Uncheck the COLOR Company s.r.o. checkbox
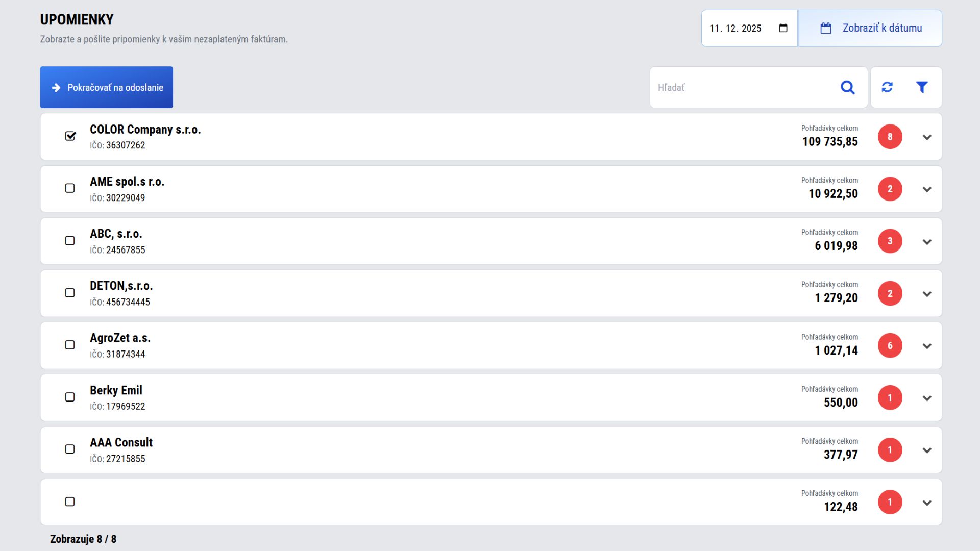Viewport: 980px width, 551px height. 70,136
